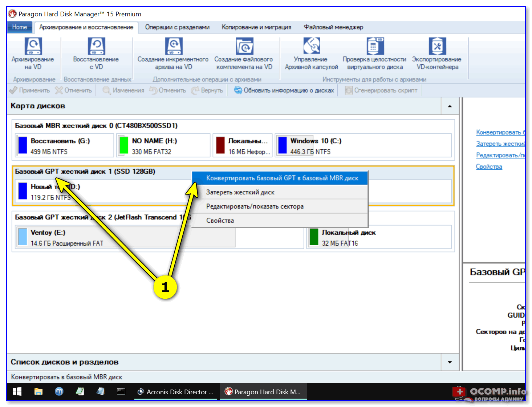The height and width of the screenshot is (407, 532).
Task: Switch to the Home tab
Action: (x=20, y=27)
